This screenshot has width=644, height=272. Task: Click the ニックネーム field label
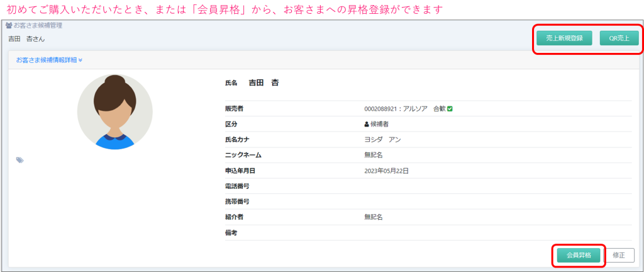pyautogui.click(x=243, y=155)
